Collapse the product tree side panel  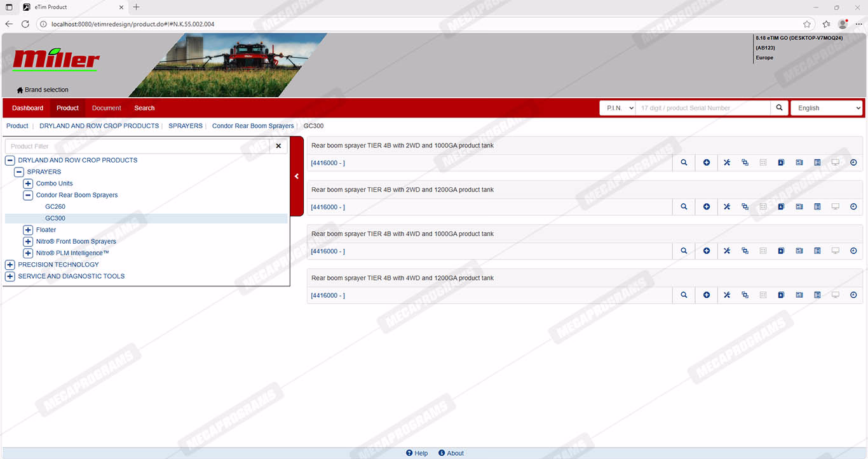(x=297, y=176)
